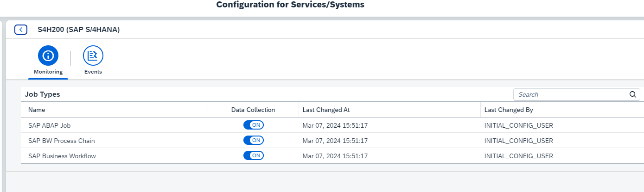Screen dimensions: 644x192
Task: Click the Last Changed At column header
Action: pos(326,110)
